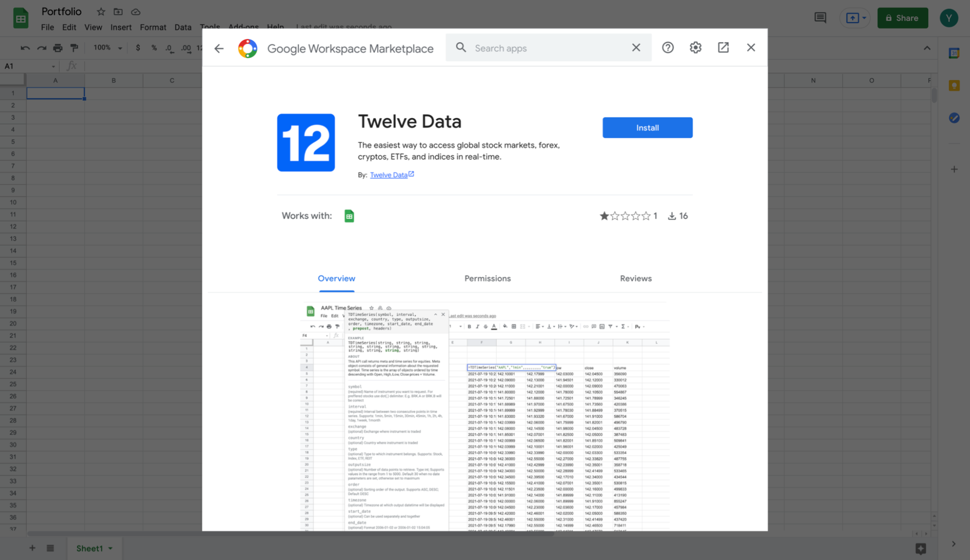
Task: Select the Paint format tool
Action: click(x=74, y=48)
